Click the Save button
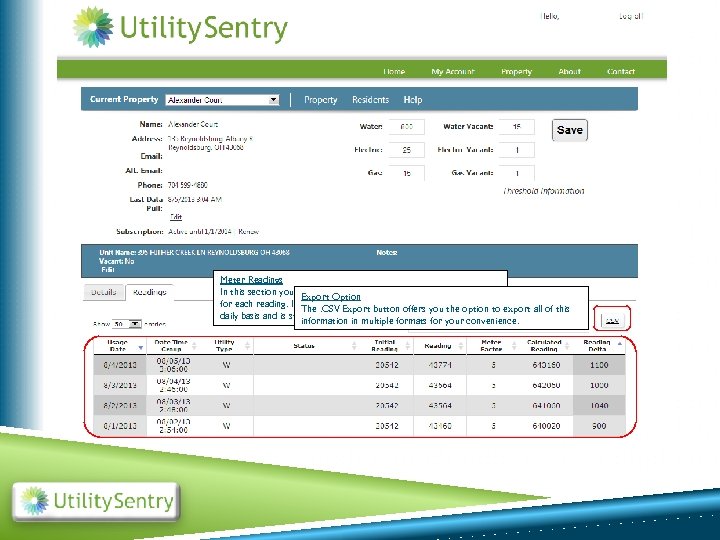The height and width of the screenshot is (540, 720). click(x=569, y=130)
